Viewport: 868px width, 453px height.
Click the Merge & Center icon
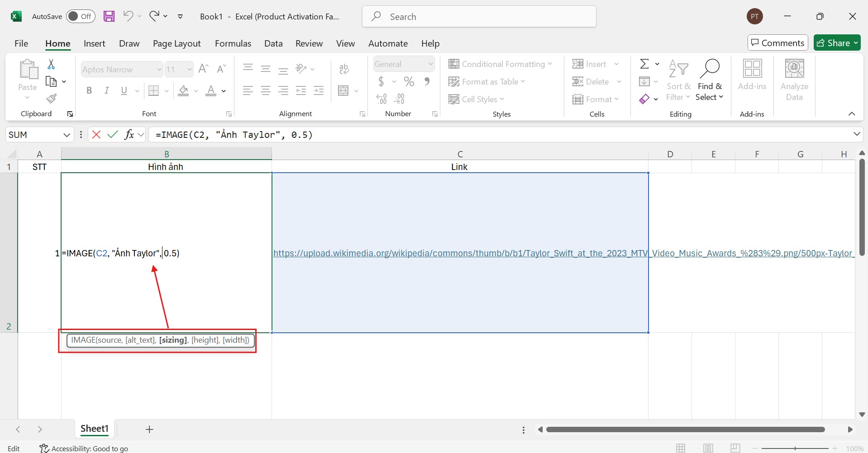click(x=343, y=90)
